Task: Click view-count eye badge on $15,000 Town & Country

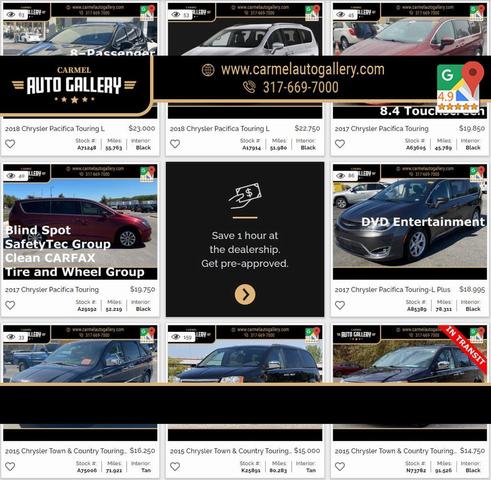Action: pyautogui.click(x=180, y=337)
